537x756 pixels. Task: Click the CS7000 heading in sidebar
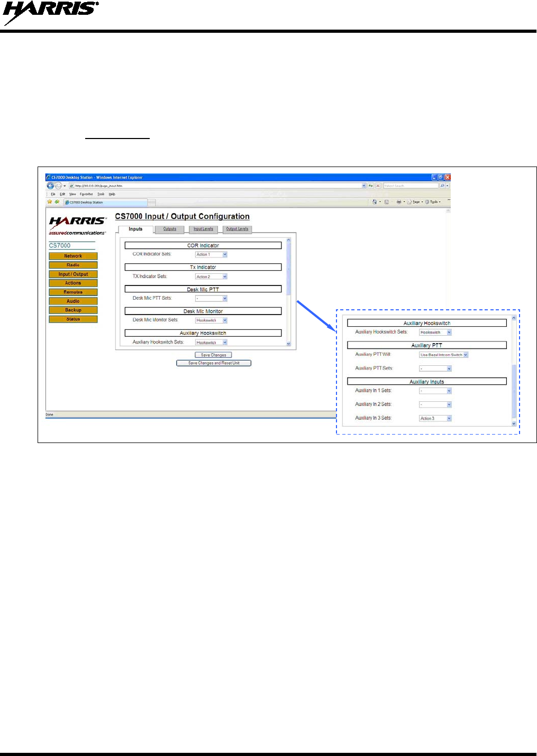click(x=60, y=245)
